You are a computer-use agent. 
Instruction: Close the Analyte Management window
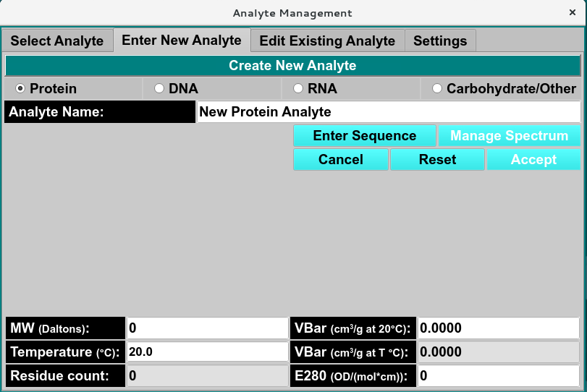[x=573, y=13]
